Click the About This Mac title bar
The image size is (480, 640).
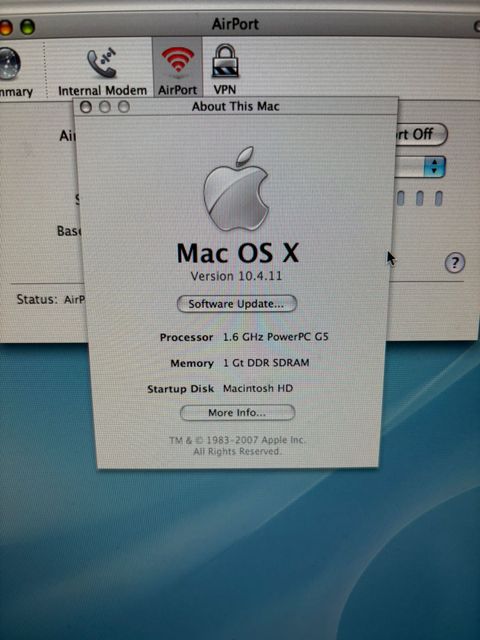point(236,107)
